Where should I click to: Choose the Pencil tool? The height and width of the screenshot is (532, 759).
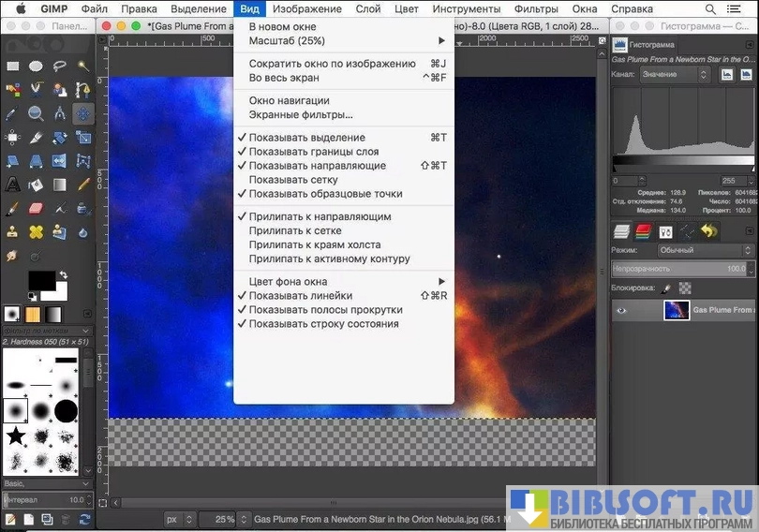click(83, 185)
